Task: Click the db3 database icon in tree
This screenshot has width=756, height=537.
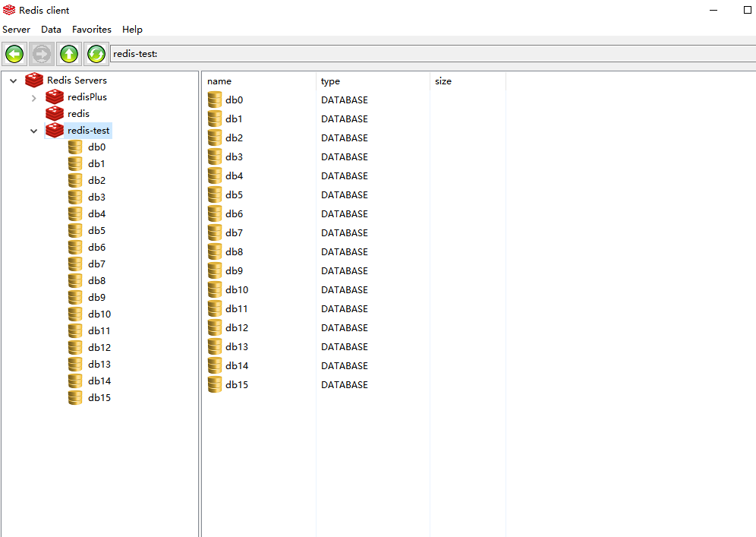Action: pos(75,197)
